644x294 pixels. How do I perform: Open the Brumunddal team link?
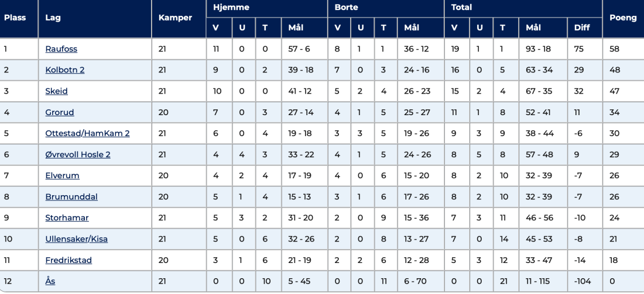pos(71,197)
